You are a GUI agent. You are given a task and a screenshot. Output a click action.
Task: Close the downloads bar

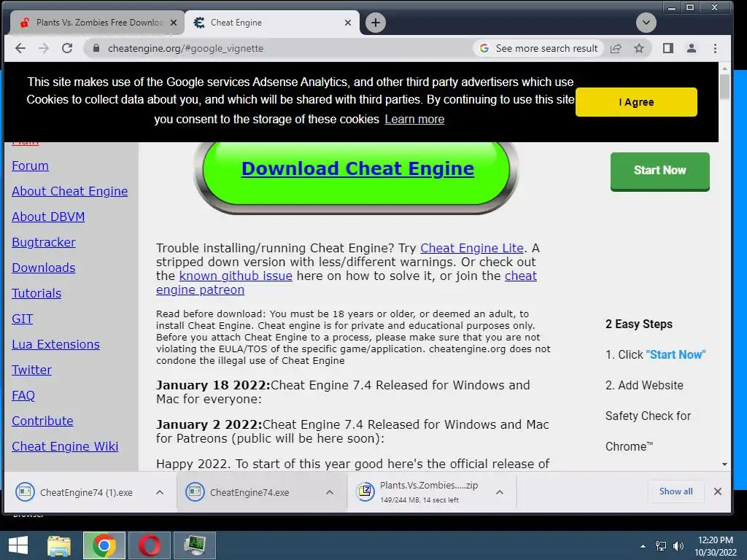point(718,491)
